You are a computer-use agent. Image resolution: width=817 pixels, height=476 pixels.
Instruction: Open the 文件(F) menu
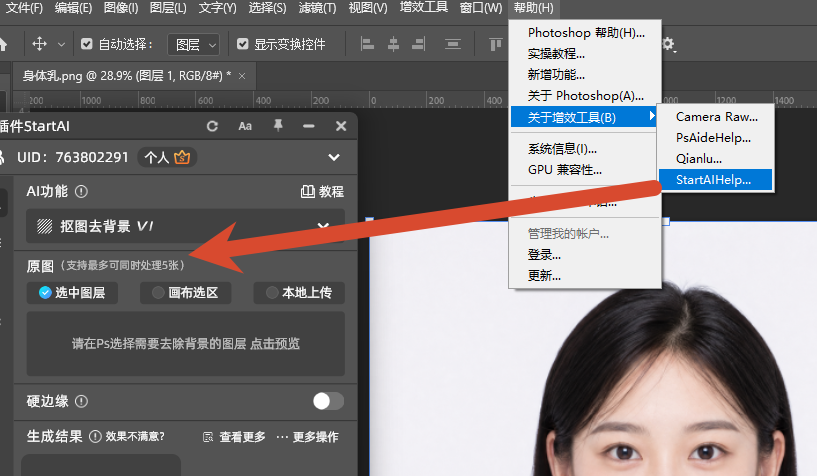(24, 8)
